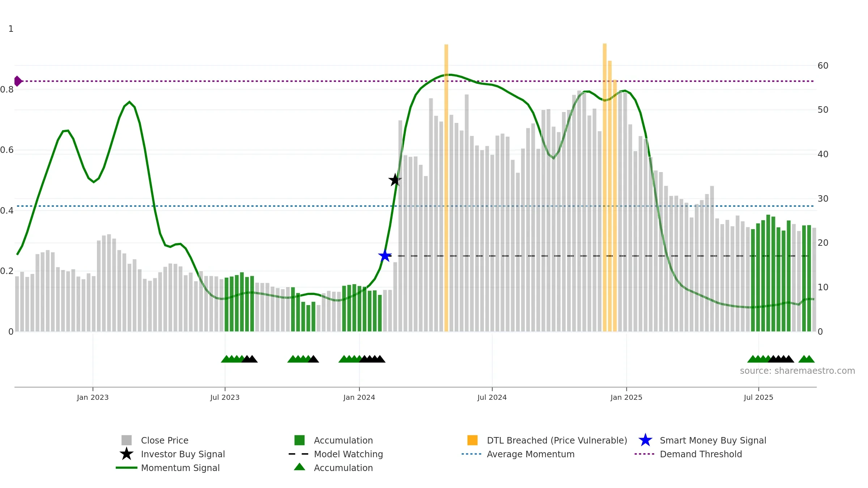Click the Jul 2023 accumulation triangle cluster

pos(239,359)
